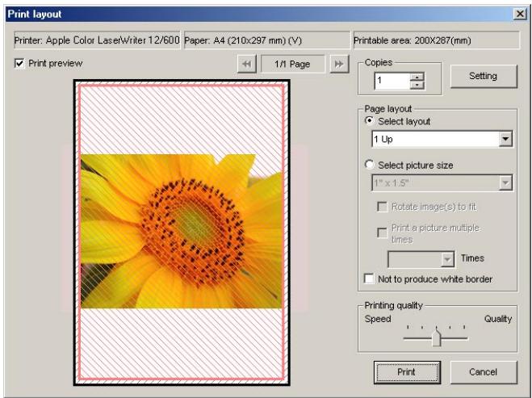
Task: Click the Speed/Quality slider thumb
Action: [x=436, y=337]
